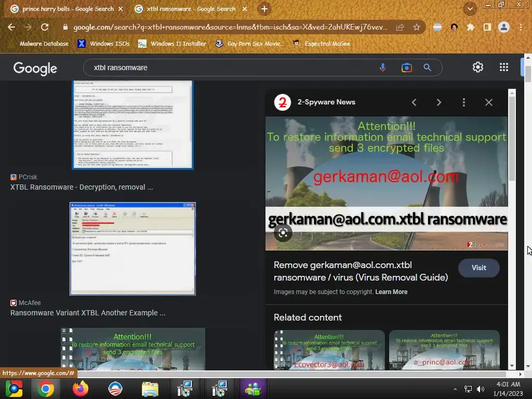This screenshot has height=399, width=532.
Task: Click the address bar URL
Action: [x=230, y=27]
